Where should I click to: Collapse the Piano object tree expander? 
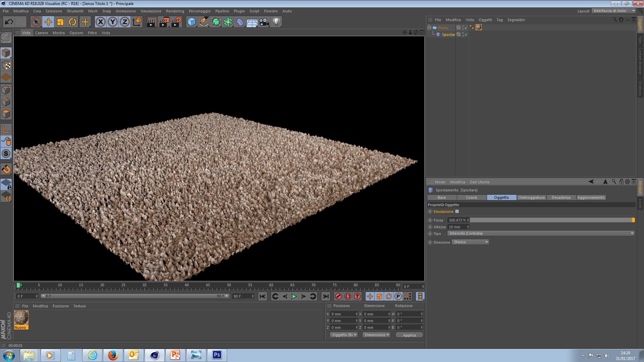coord(429,27)
